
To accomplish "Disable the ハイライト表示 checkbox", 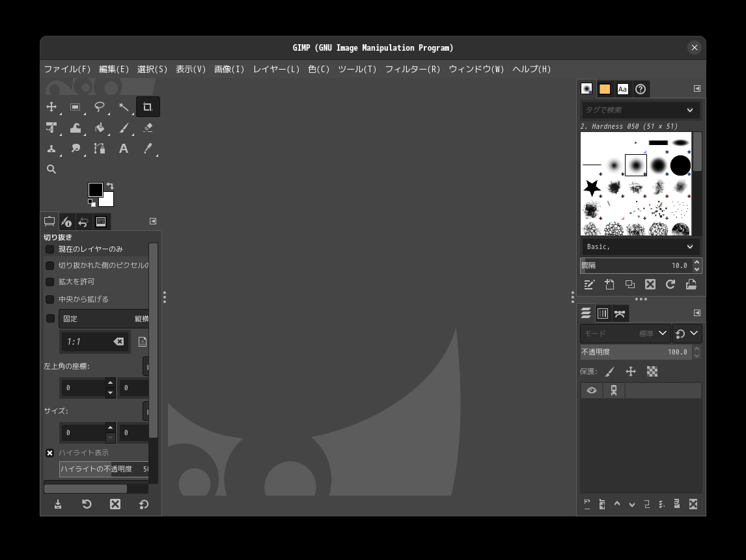I will coord(49,453).
